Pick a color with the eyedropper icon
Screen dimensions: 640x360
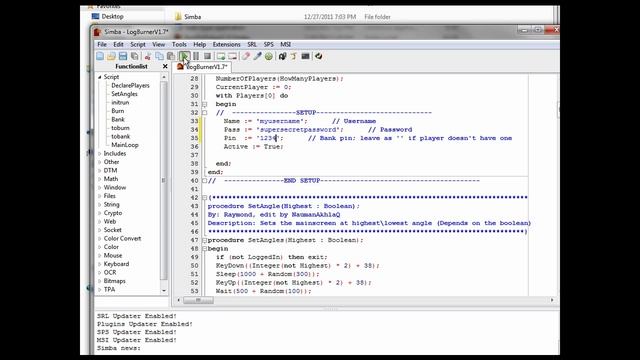tap(257, 56)
